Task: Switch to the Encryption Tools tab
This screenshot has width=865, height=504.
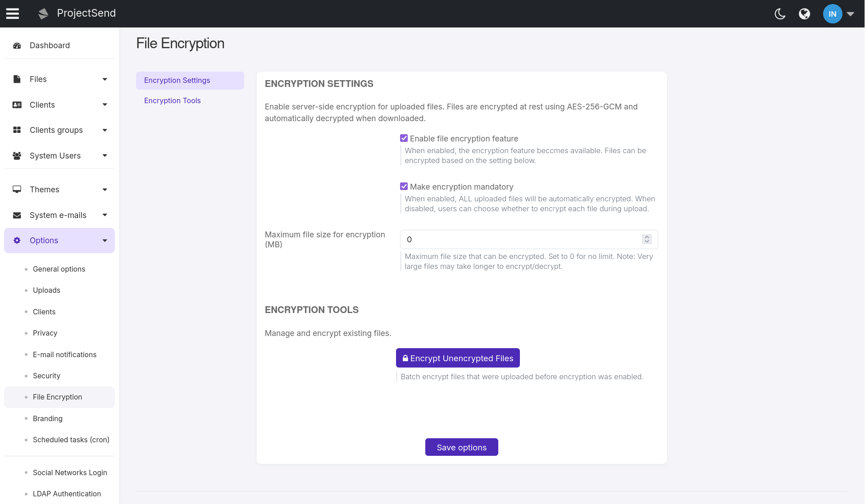Action: pos(172,100)
